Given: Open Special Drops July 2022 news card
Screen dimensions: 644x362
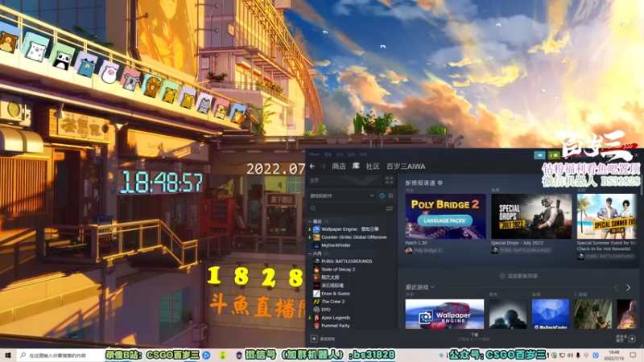Looking at the screenshot, I should (x=531, y=216).
